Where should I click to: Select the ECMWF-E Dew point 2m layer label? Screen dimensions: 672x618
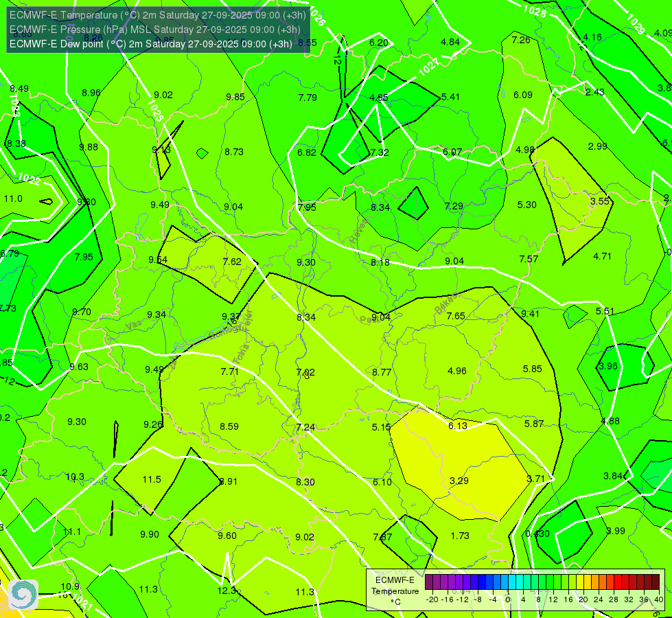[151, 44]
